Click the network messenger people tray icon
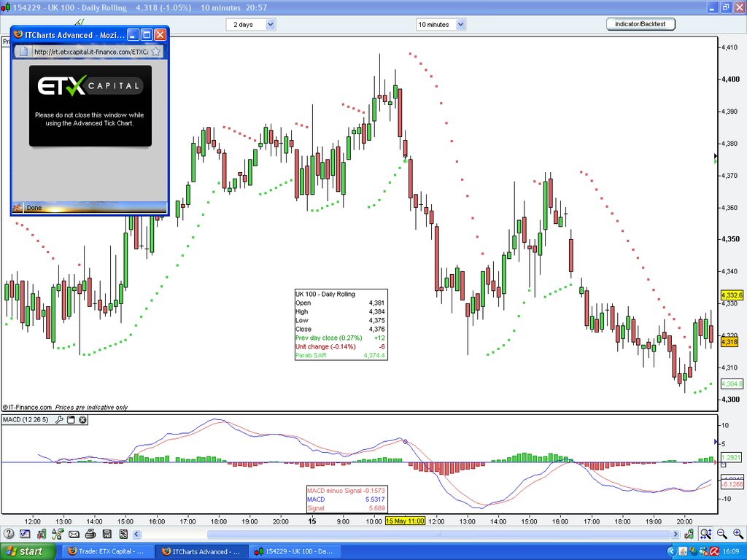This screenshot has width=747, height=560. (704, 551)
